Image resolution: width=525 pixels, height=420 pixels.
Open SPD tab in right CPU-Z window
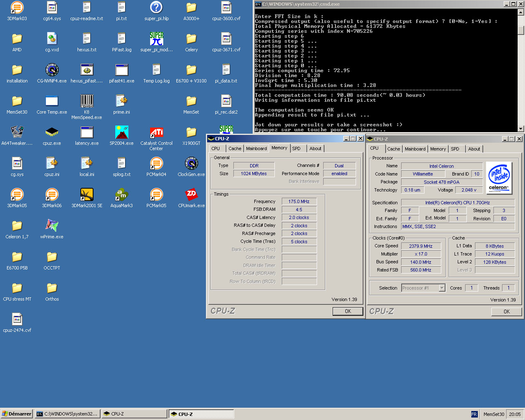pyautogui.click(x=455, y=149)
